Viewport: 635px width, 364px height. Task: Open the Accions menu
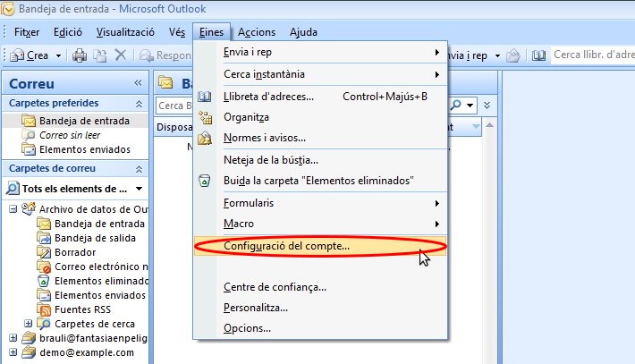point(257,32)
